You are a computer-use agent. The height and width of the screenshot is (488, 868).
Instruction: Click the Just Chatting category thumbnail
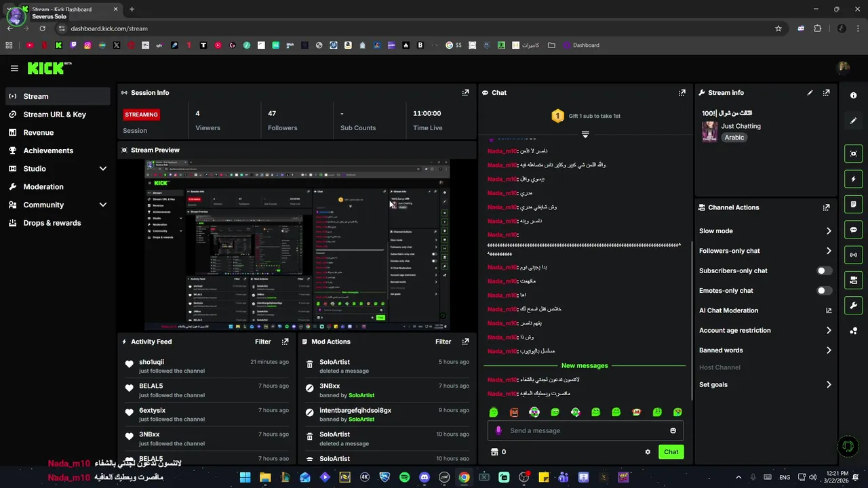(x=709, y=131)
